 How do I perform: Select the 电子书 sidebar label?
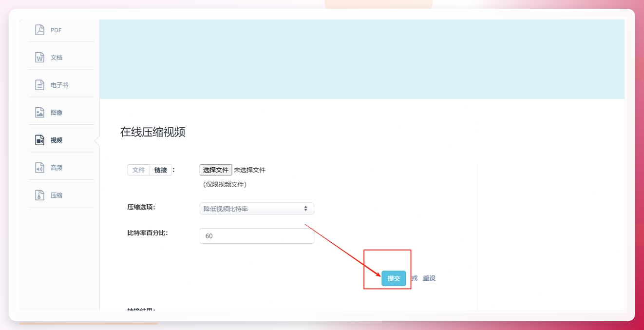(x=59, y=85)
